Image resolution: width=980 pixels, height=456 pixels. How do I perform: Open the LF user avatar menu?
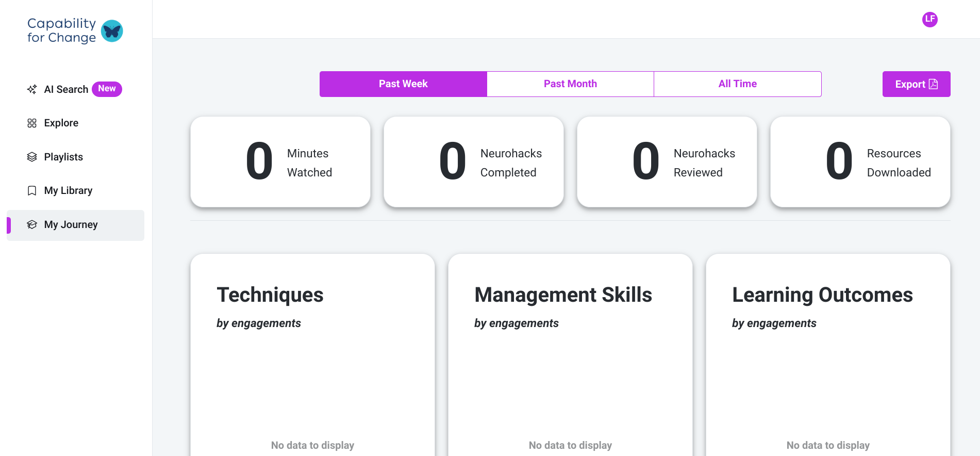click(x=929, y=19)
